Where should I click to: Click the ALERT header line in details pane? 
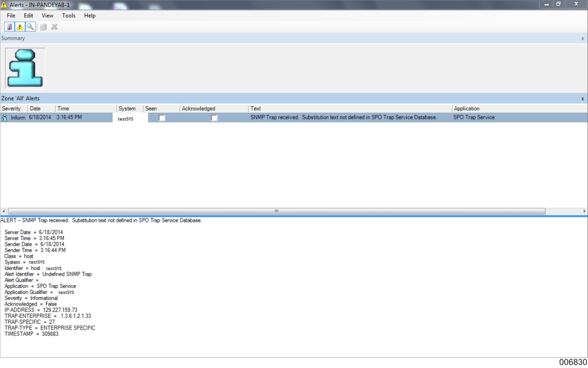(101, 221)
